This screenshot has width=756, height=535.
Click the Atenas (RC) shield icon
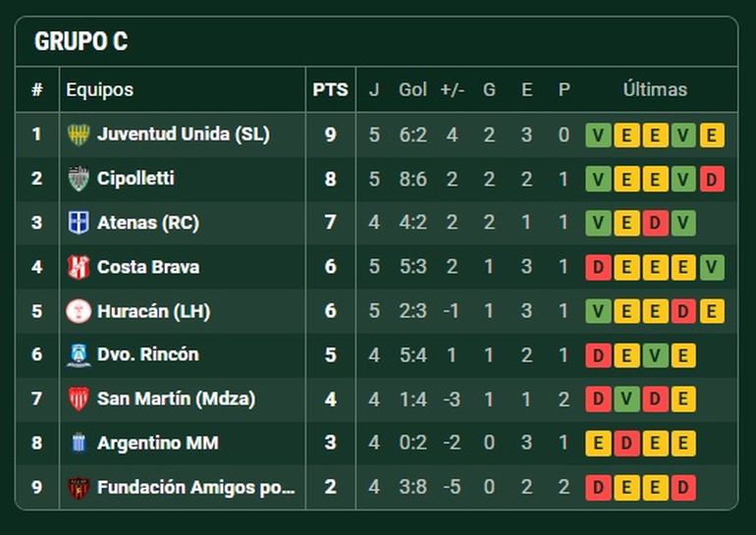pyautogui.click(x=79, y=223)
